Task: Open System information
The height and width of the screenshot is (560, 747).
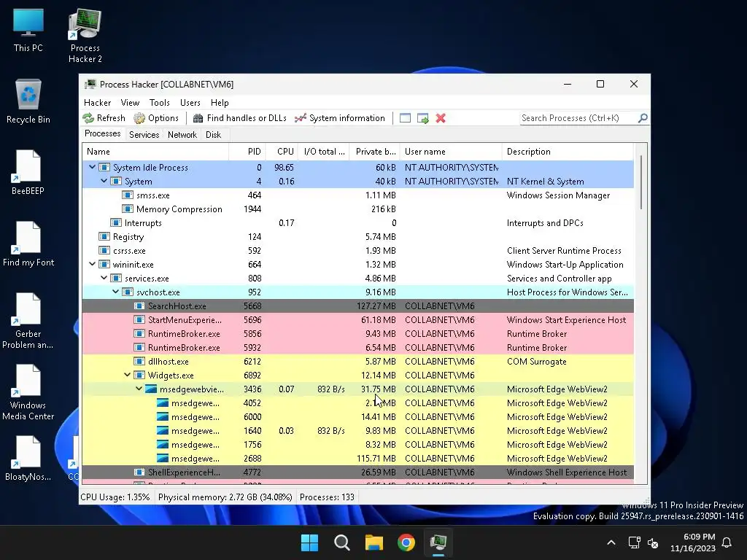Action: [x=340, y=118]
